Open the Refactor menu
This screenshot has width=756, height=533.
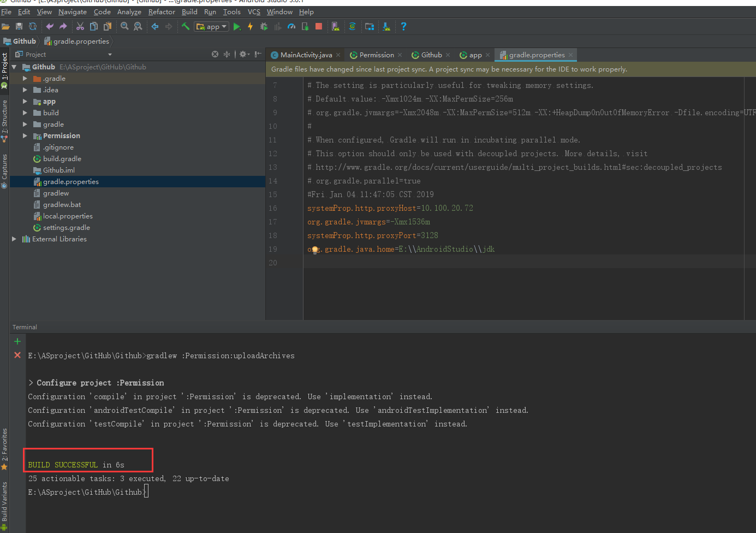162,11
